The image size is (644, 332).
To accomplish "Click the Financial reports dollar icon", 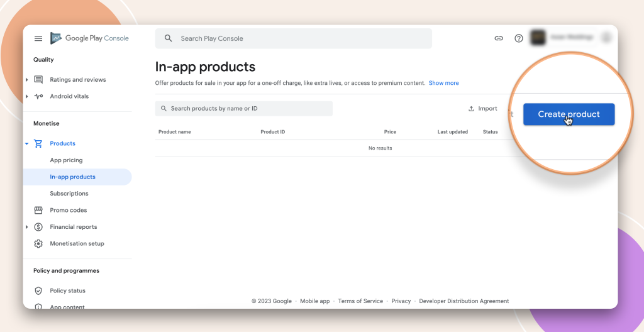I will click(x=38, y=227).
